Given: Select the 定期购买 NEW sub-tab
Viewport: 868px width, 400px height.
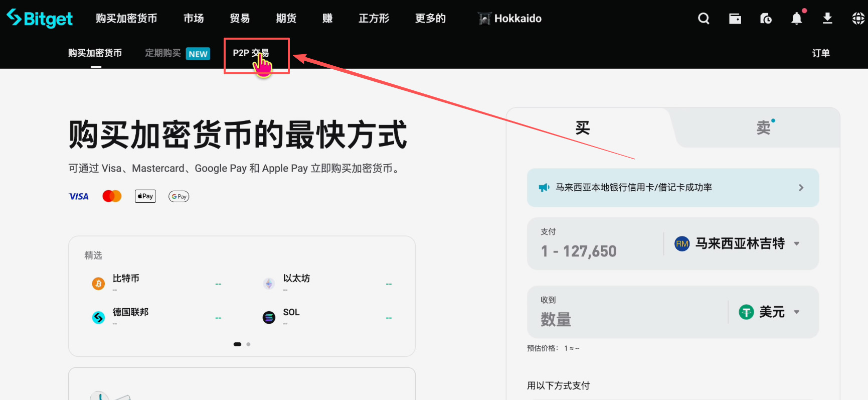Looking at the screenshot, I should click(x=178, y=53).
